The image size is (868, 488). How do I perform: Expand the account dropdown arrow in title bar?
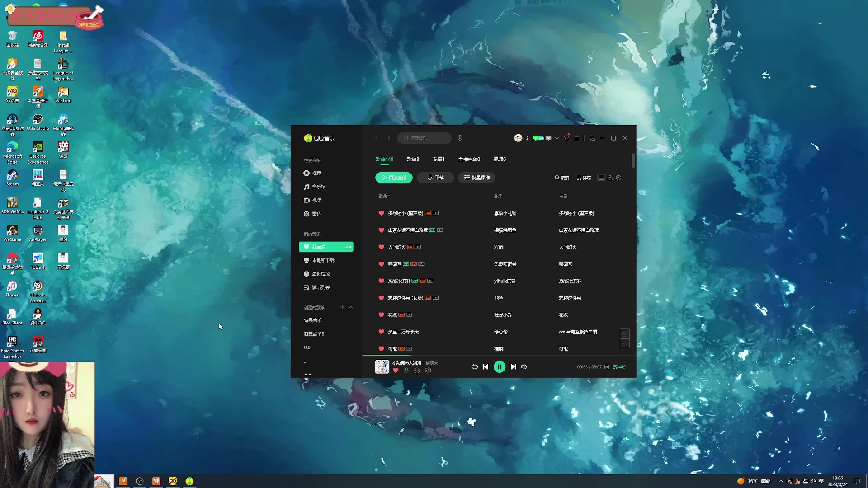(557, 138)
